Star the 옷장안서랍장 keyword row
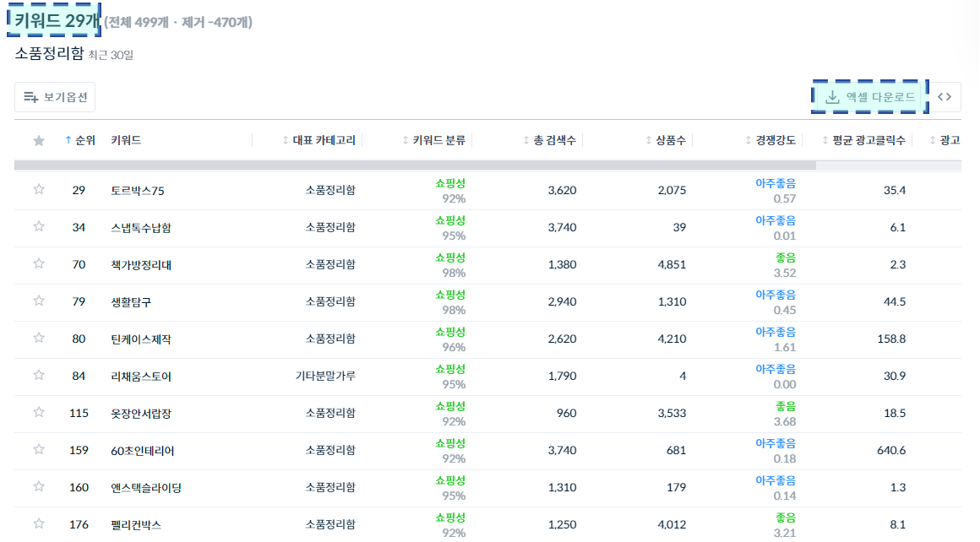The image size is (980, 542). [39, 412]
